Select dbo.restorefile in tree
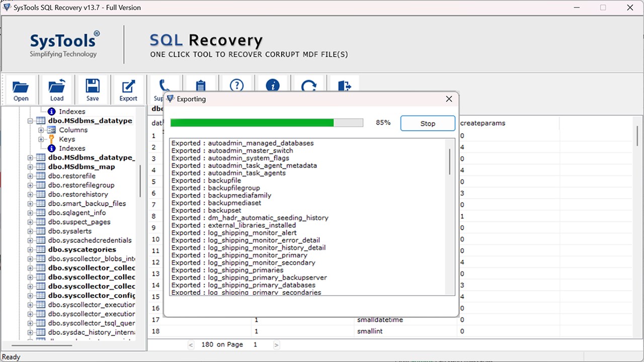The image size is (644, 362). point(72,176)
